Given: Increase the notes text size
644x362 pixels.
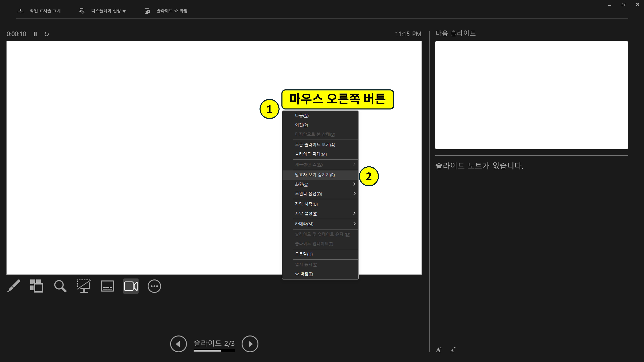Looking at the screenshot, I should [439, 350].
